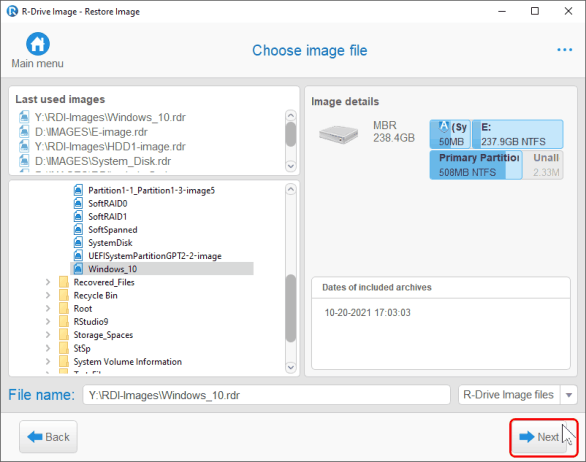The image size is (586, 462).
Task: Select SystemDisk in file tree
Action: (110, 243)
